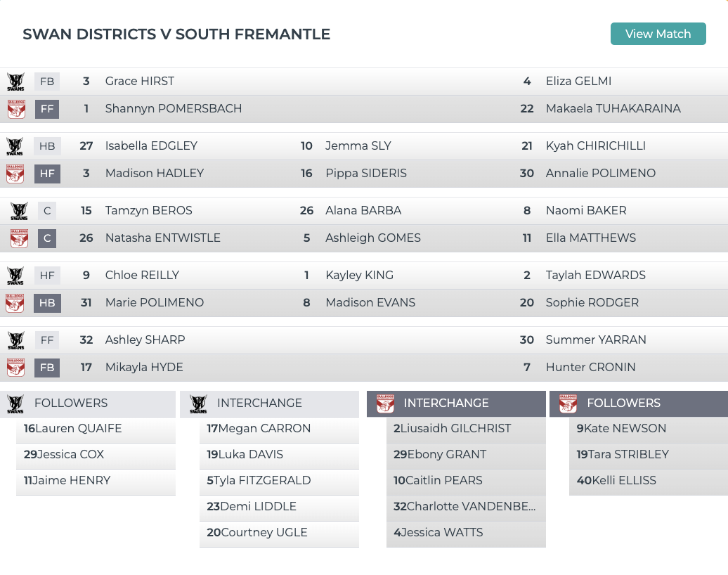Screen dimensions: 728x575
Task: Click Bulldogs logo in INTERCHANGE header
Action: coord(385,403)
